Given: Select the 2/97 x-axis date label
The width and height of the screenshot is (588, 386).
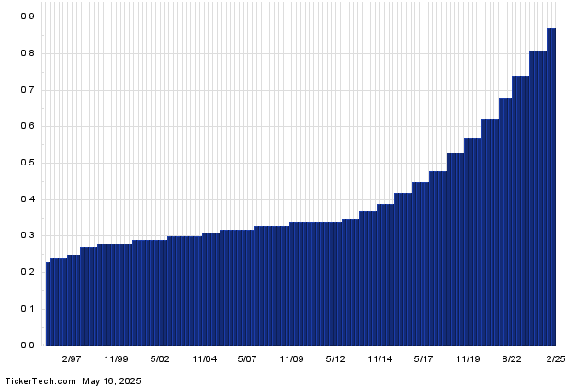Looking at the screenshot, I should tap(72, 359).
